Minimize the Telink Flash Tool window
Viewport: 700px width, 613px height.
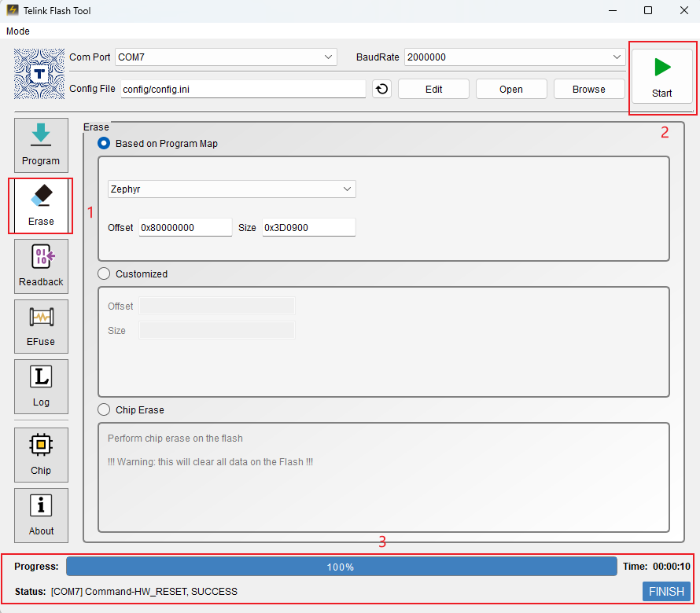tap(613, 10)
